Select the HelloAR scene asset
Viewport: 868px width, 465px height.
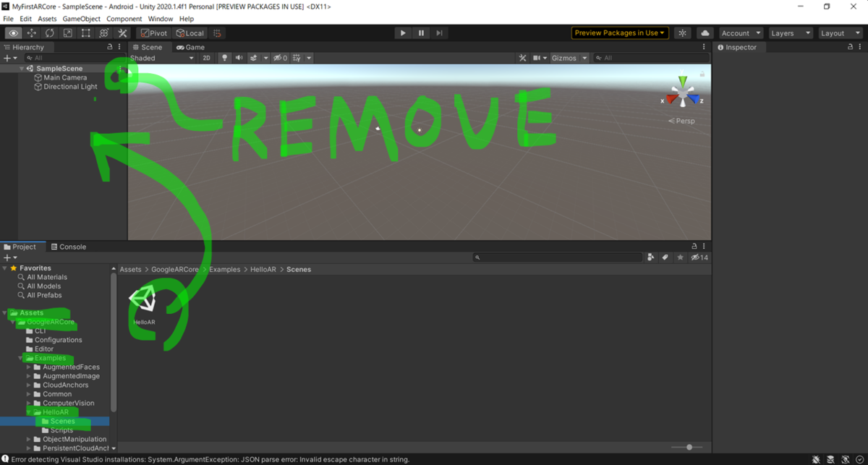pos(143,304)
